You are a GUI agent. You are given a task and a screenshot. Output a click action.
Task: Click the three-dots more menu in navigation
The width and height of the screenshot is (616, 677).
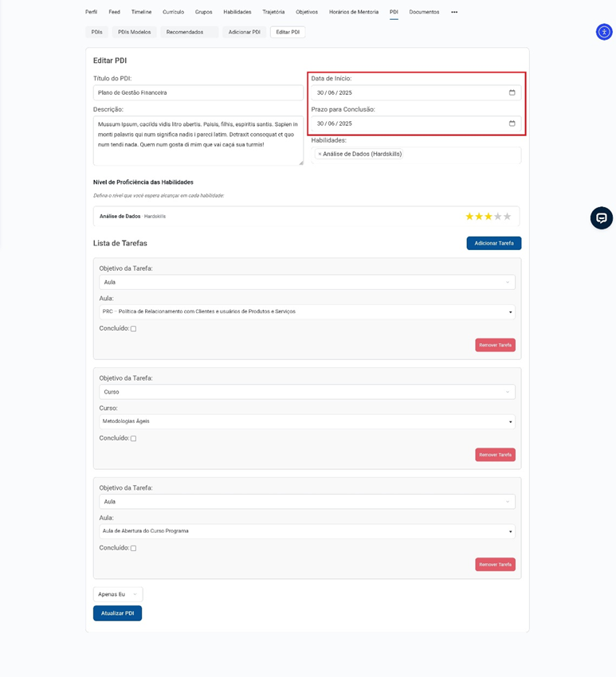454,12
